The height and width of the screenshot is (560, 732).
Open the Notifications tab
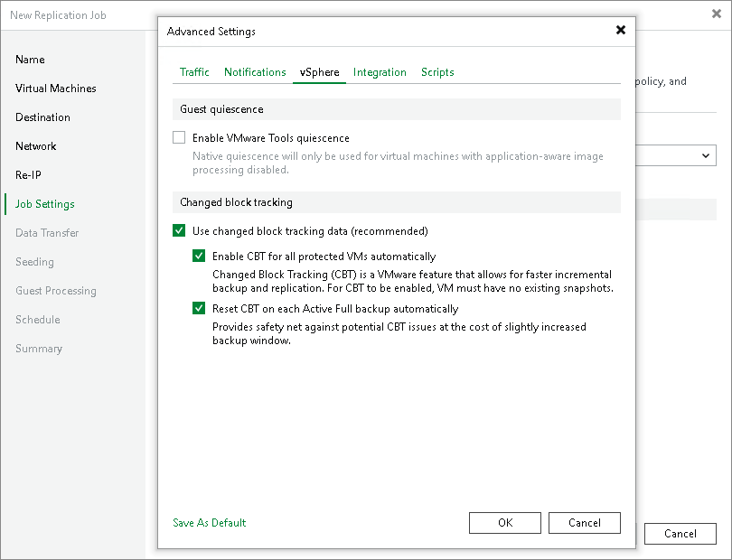(x=255, y=72)
